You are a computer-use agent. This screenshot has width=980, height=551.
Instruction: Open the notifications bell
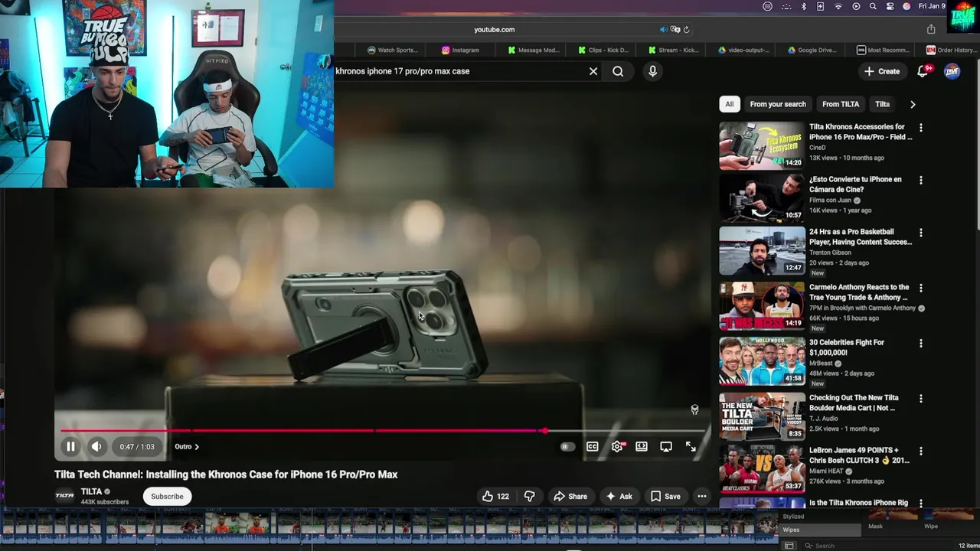click(x=923, y=70)
